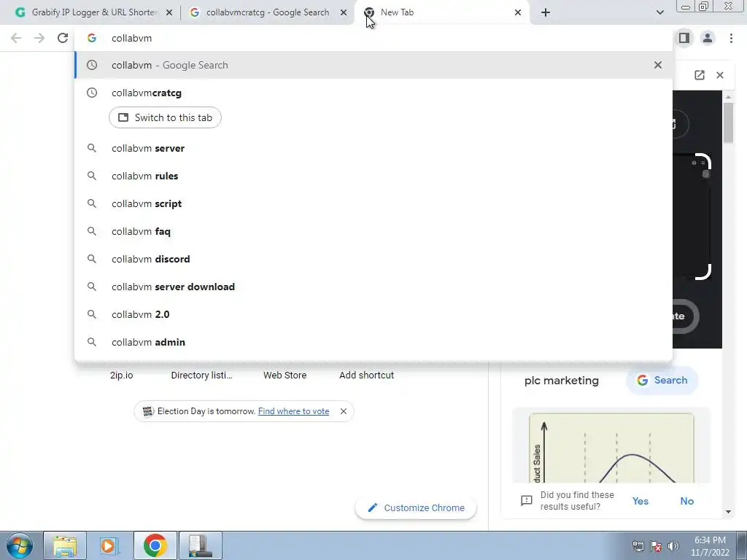Open the computer tower taskbar app

click(x=200, y=545)
